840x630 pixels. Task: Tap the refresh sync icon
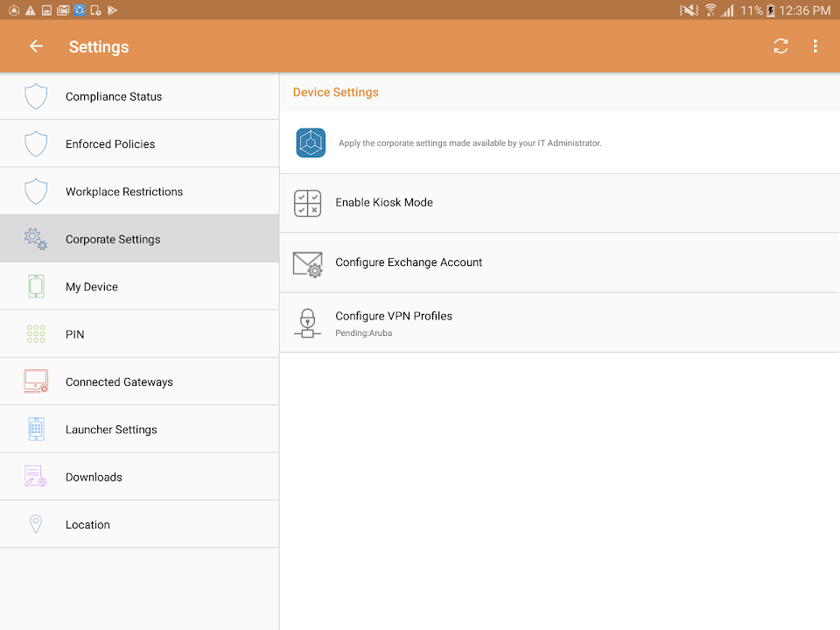tap(780, 46)
